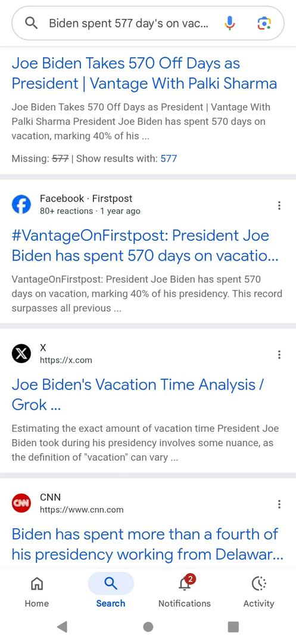Viewport: 296px width, 644px height.
Task: Tap the CNN site logo icon
Action: point(21,503)
